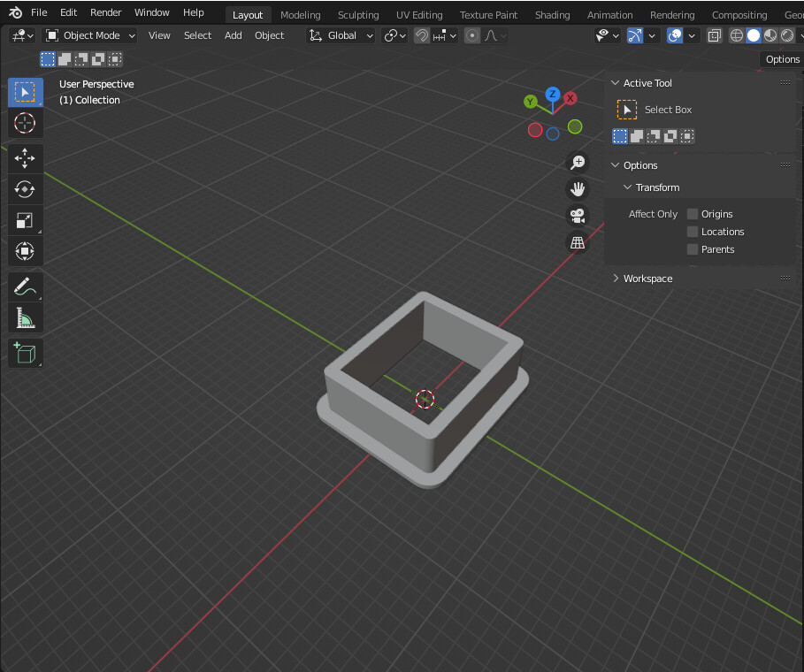Open the Render menu

(105, 12)
